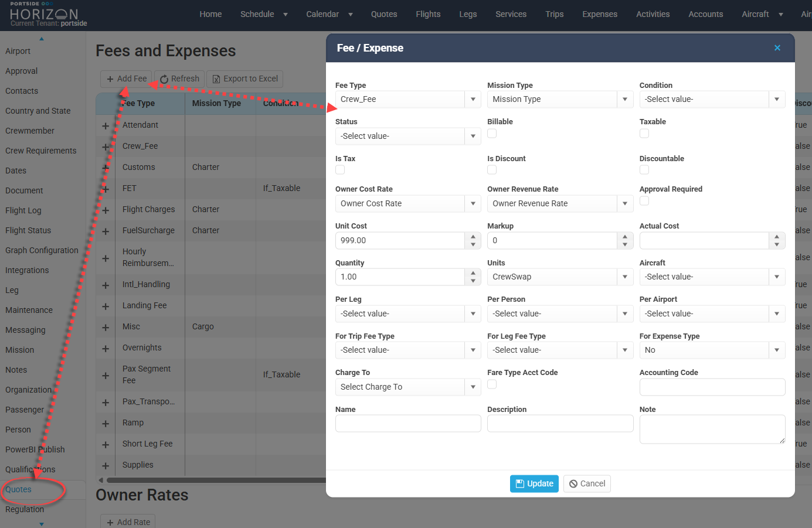Decrease Quantity with down spinner arrow
The image size is (812, 528).
473,281
